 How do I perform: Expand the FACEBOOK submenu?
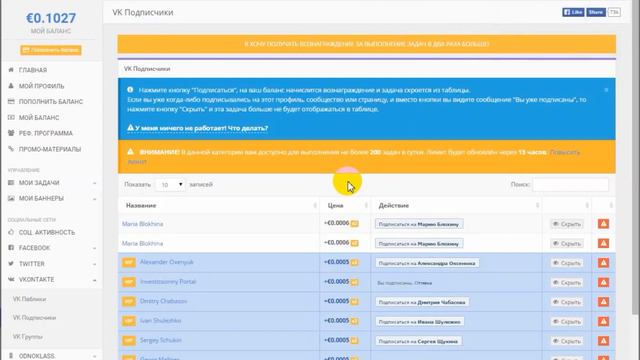tap(94, 248)
